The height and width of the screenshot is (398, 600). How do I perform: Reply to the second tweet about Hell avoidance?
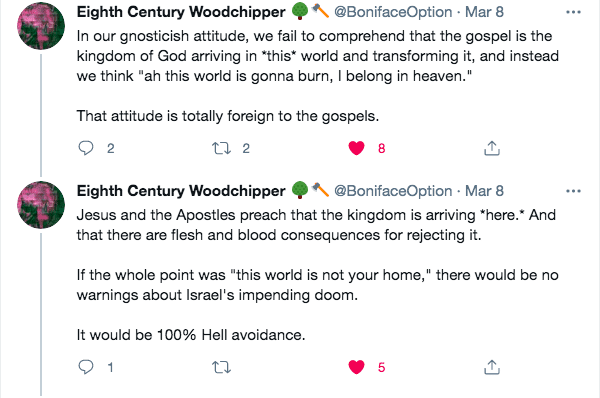86,367
